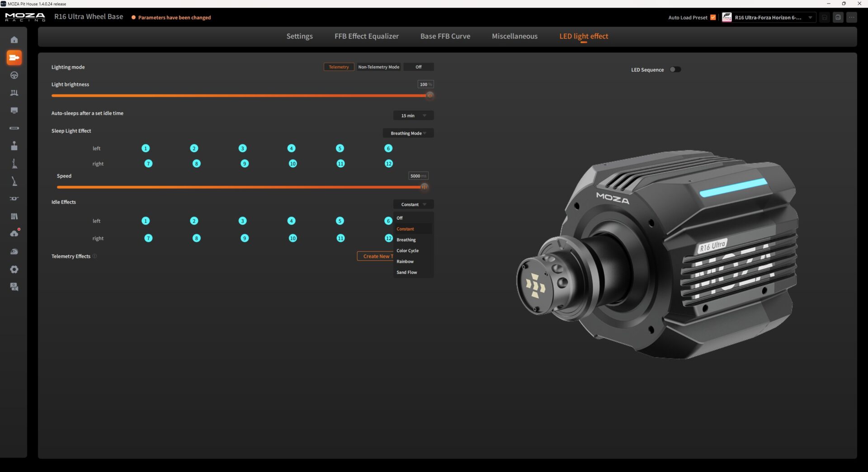Open the LED bar device sidebar icon

tap(14, 128)
